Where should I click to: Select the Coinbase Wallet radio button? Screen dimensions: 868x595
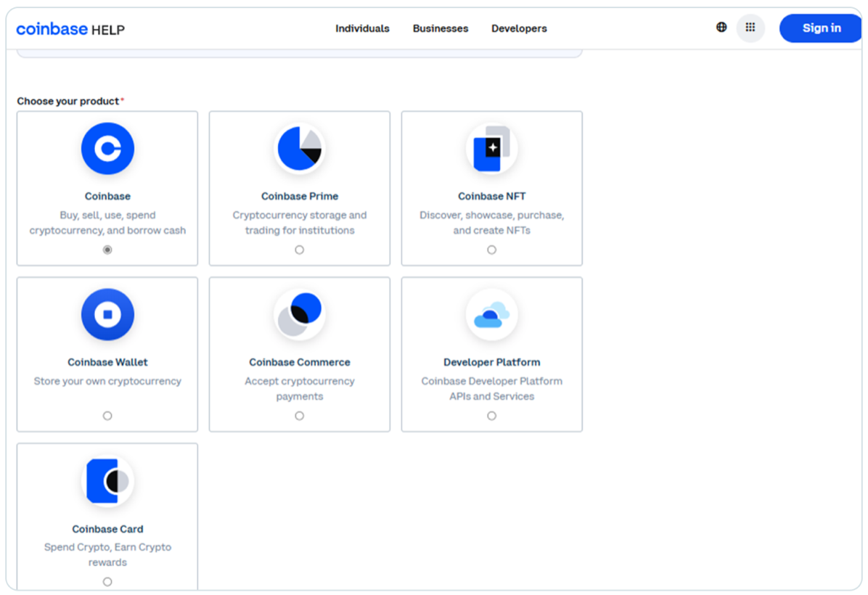(x=107, y=416)
